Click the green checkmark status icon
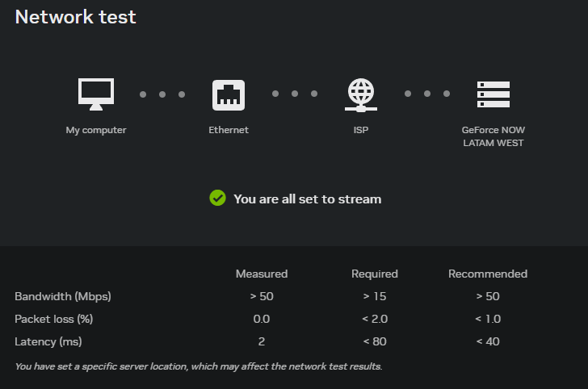Image resolution: width=588 pixels, height=389 pixels. click(217, 198)
